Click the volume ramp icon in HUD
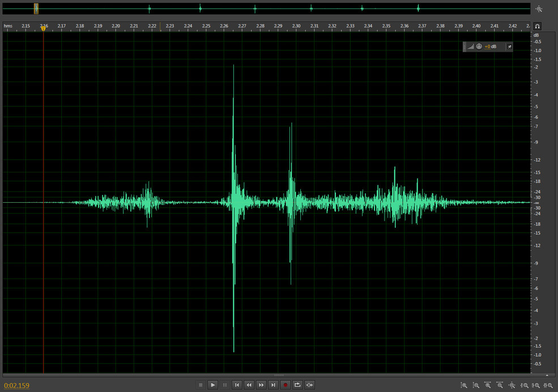The image size is (558, 392). 470,46
